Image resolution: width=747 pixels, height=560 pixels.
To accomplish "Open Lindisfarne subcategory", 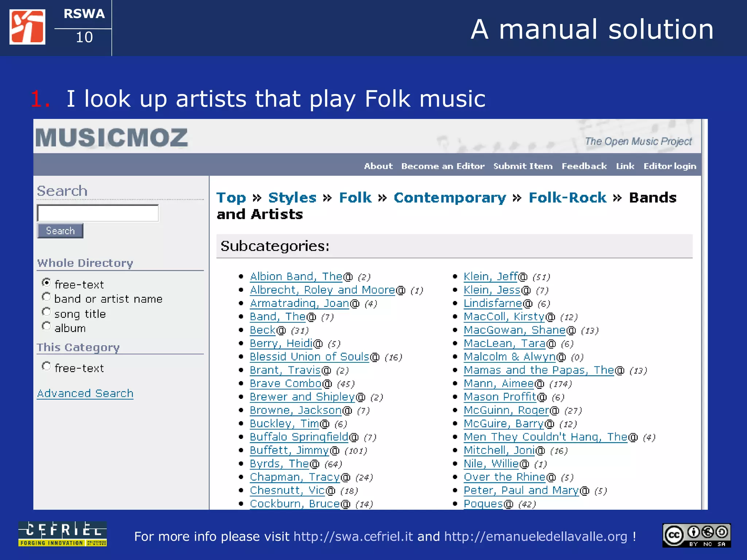I will click(x=493, y=303).
